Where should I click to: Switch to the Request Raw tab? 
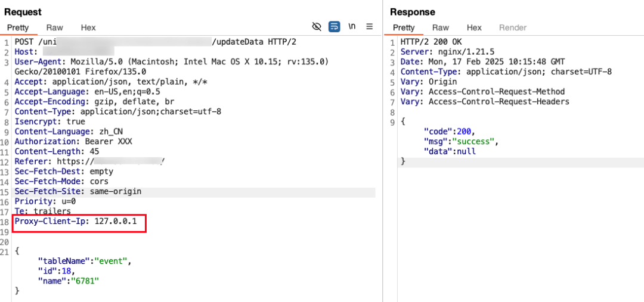tap(54, 27)
